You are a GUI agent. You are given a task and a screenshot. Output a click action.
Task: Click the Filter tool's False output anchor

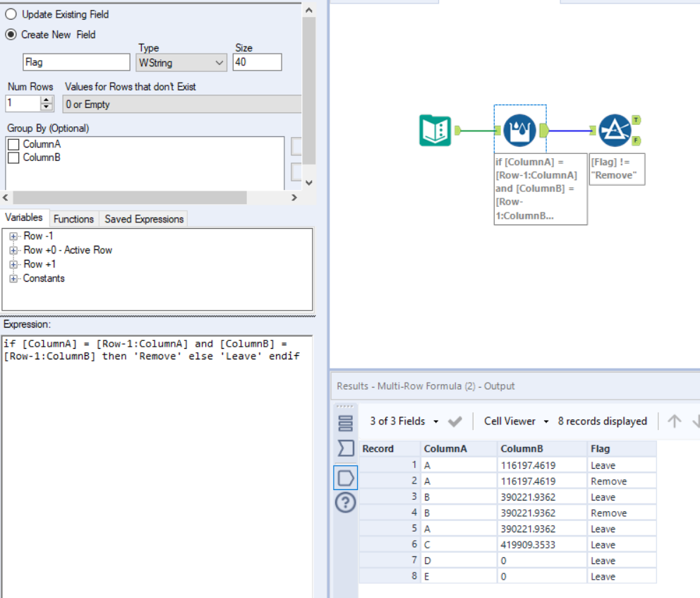pyautogui.click(x=636, y=140)
